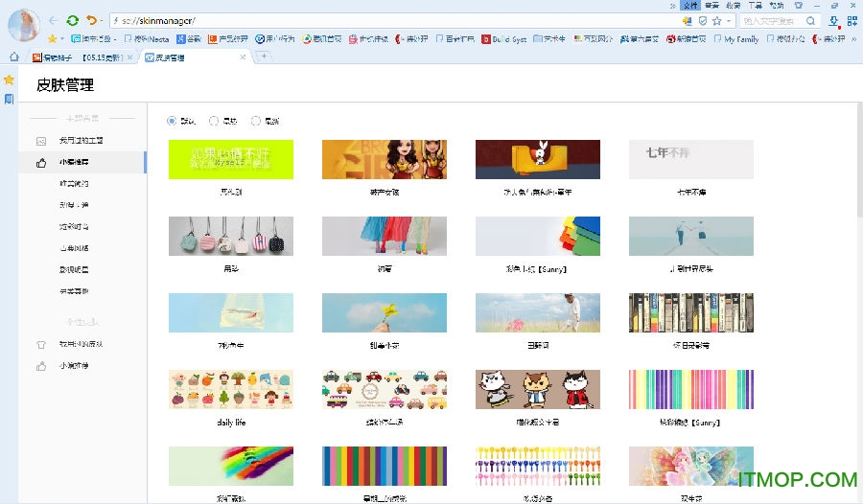
Task: Open the 文件 menu in title bar
Action: 689,5
